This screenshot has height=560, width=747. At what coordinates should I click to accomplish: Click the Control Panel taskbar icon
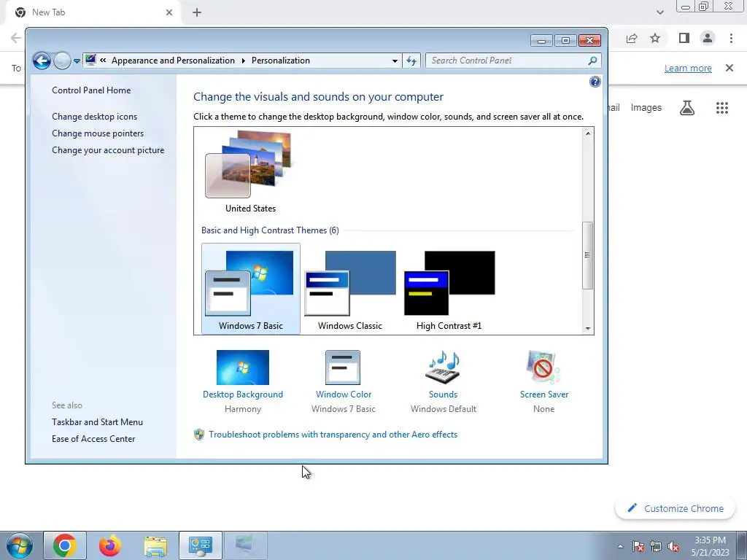click(x=200, y=545)
